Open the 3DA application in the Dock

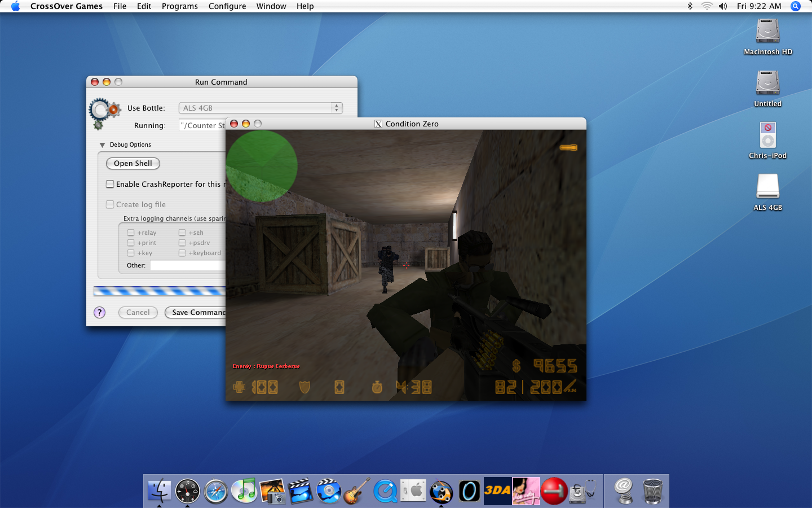click(x=498, y=492)
